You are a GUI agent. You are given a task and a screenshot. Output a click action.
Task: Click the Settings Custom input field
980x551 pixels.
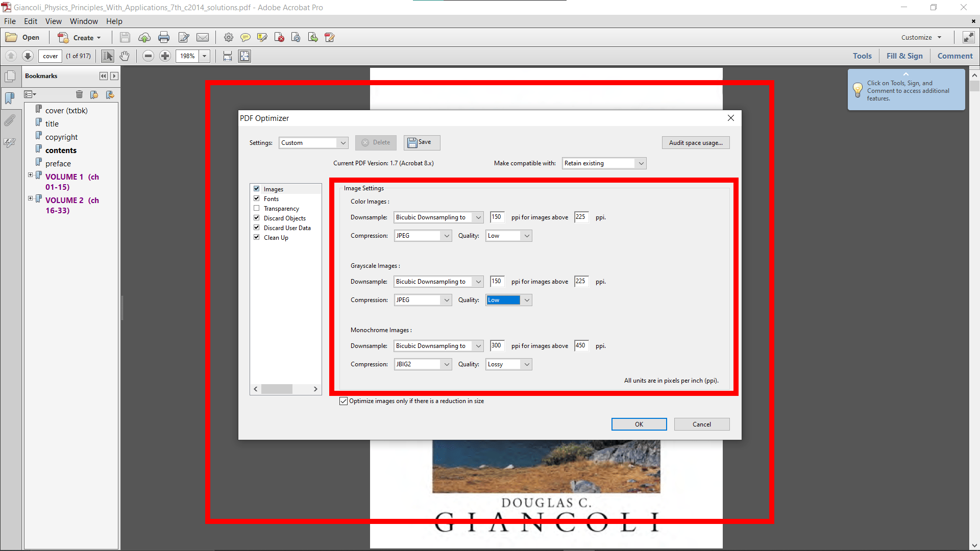click(312, 142)
